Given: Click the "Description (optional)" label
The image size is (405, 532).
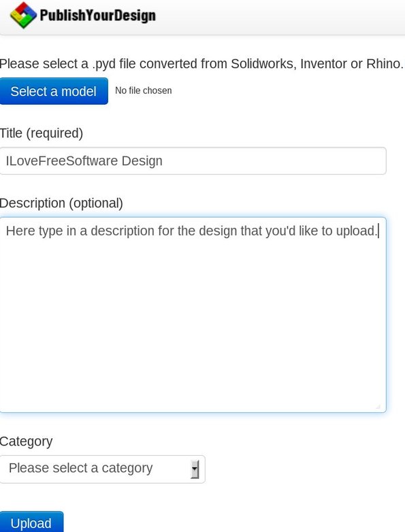Looking at the screenshot, I should point(61,203).
